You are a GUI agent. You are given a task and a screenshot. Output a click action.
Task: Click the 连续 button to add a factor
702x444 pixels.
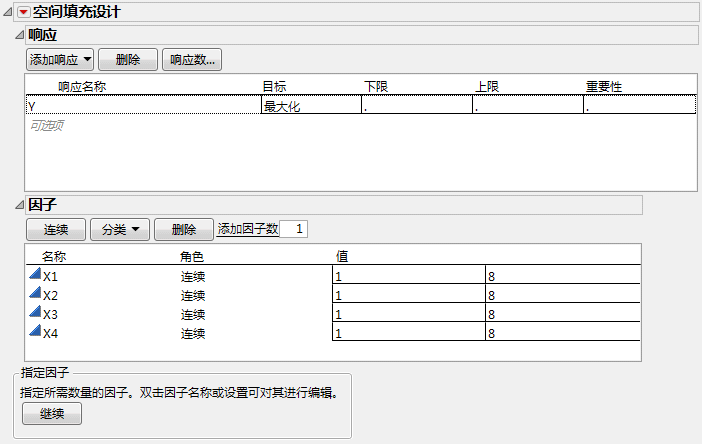pyautogui.click(x=56, y=230)
